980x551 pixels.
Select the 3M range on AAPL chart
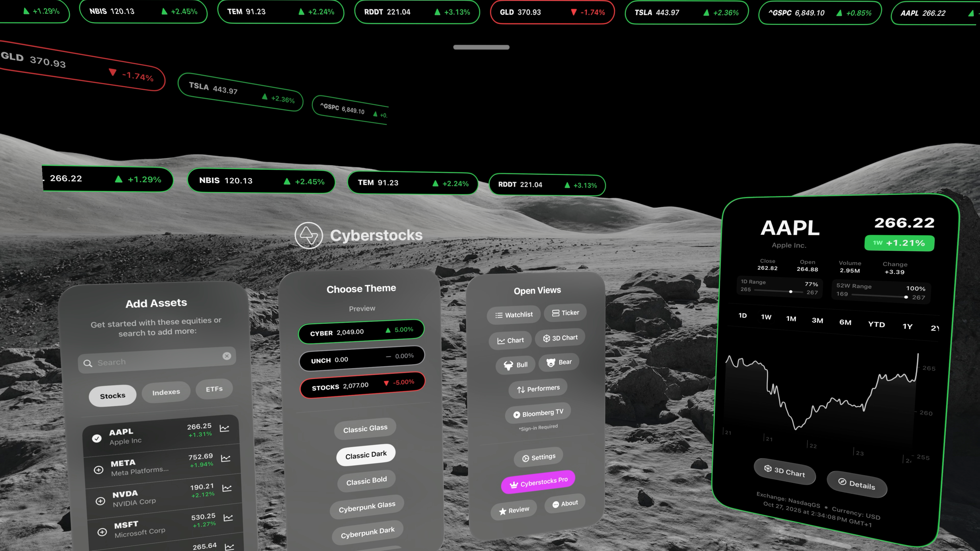click(x=817, y=321)
